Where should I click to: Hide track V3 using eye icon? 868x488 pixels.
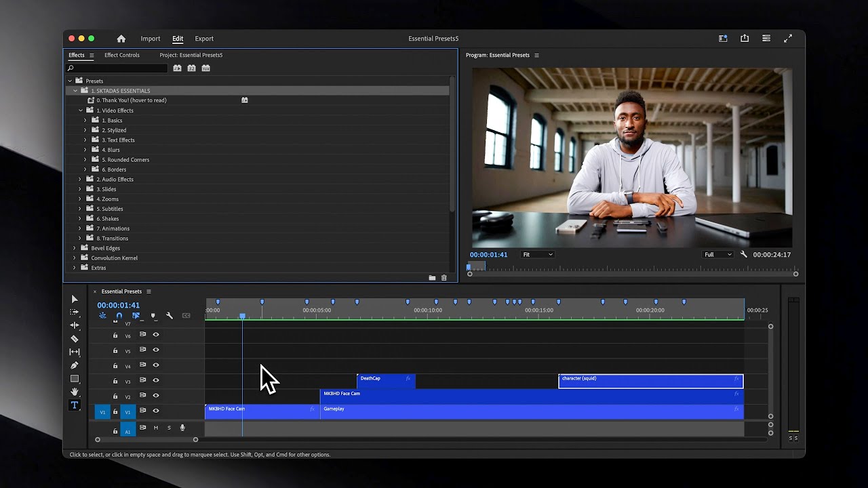tap(156, 380)
